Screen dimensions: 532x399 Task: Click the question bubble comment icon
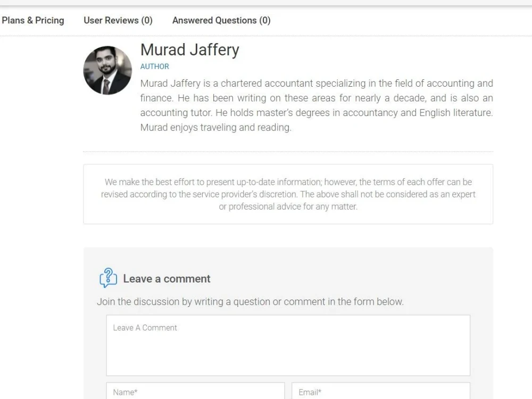pos(108,278)
